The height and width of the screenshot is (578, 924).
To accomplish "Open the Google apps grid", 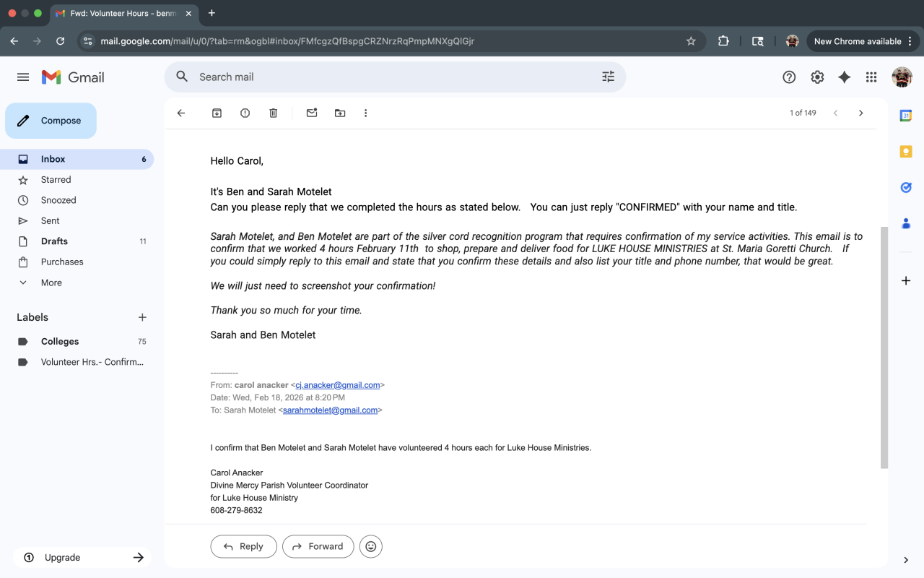I will (x=871, y=77).
